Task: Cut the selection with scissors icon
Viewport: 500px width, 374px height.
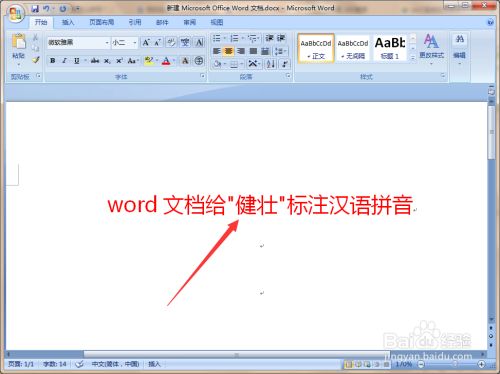Action: tap(35, 37)
